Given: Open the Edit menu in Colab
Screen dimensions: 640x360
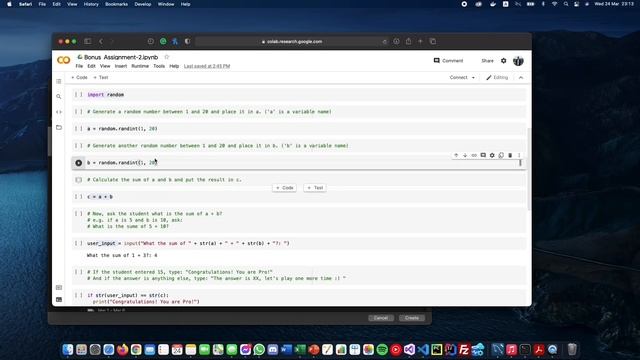Looking at the screenshot, I should [x=91, y=66].
